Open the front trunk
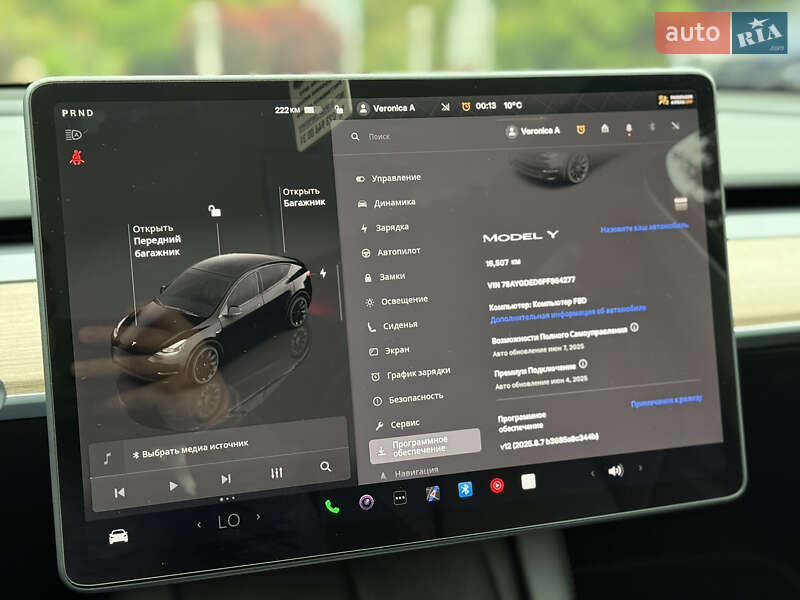Viewport: 800px width, 600px height. 157,240
